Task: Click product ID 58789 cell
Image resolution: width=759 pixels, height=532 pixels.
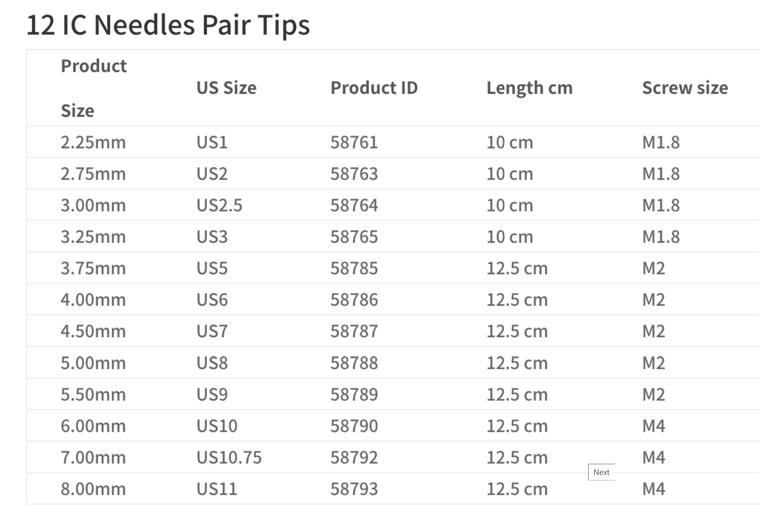Action: point(354,394)
